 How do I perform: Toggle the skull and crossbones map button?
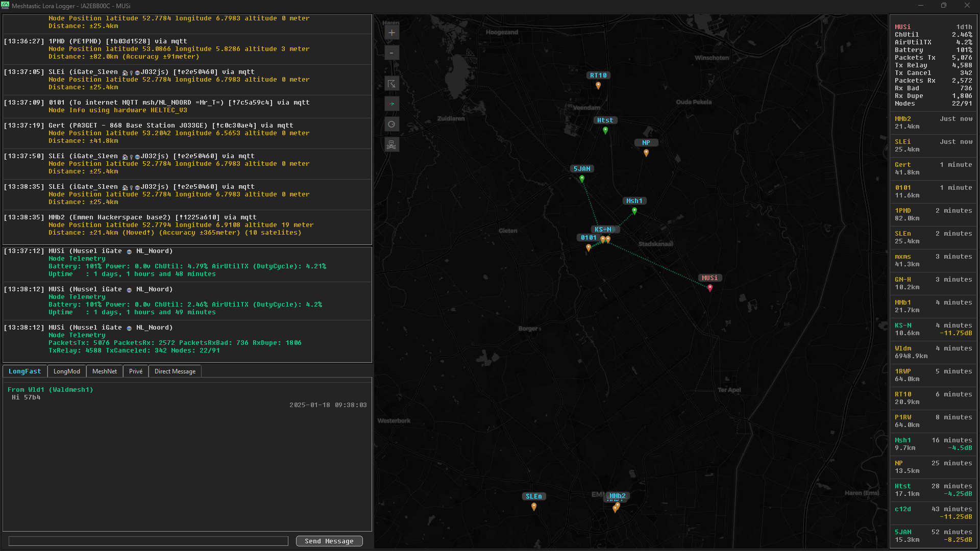point(391,145)
